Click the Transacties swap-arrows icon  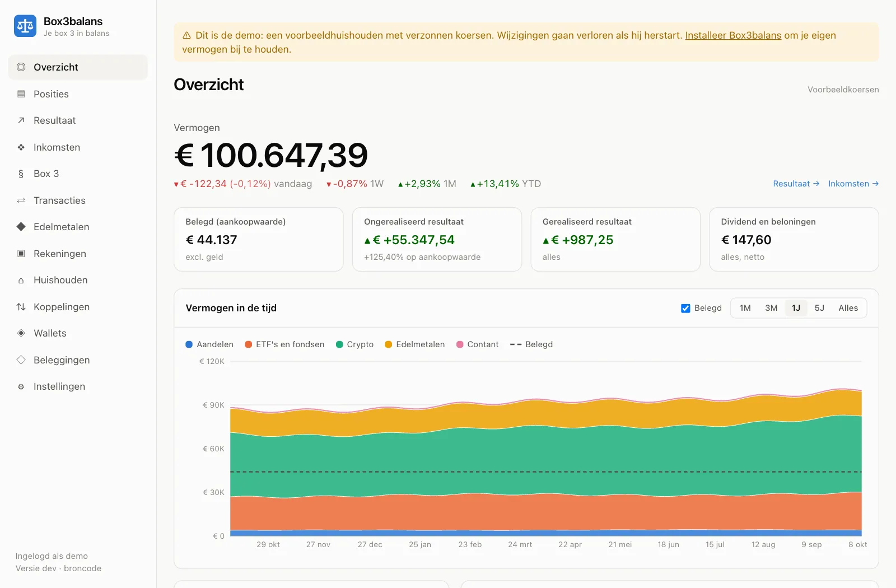coord(21,200)
